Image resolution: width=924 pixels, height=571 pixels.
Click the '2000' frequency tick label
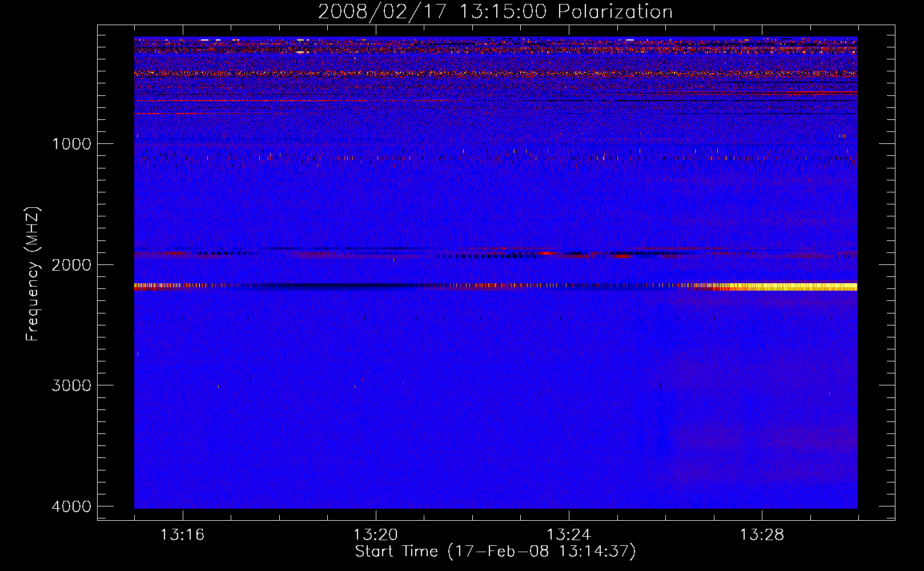pyautogui.click(x=71, y=265)
